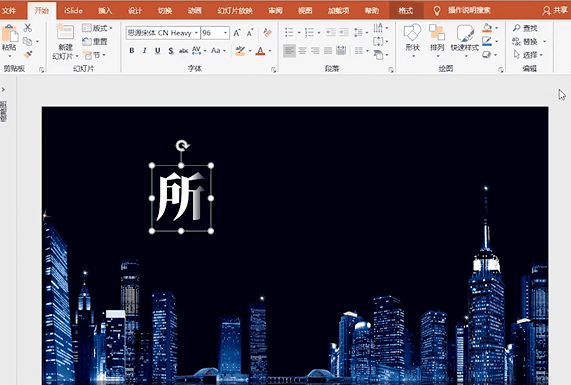Open the numbered list icon
Viewport: 571px width, 385px height.
coord(310,32)
